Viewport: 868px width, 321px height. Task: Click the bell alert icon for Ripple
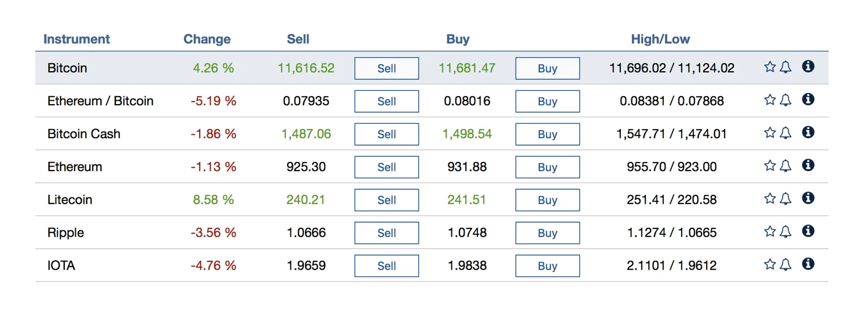pos(785,232)
